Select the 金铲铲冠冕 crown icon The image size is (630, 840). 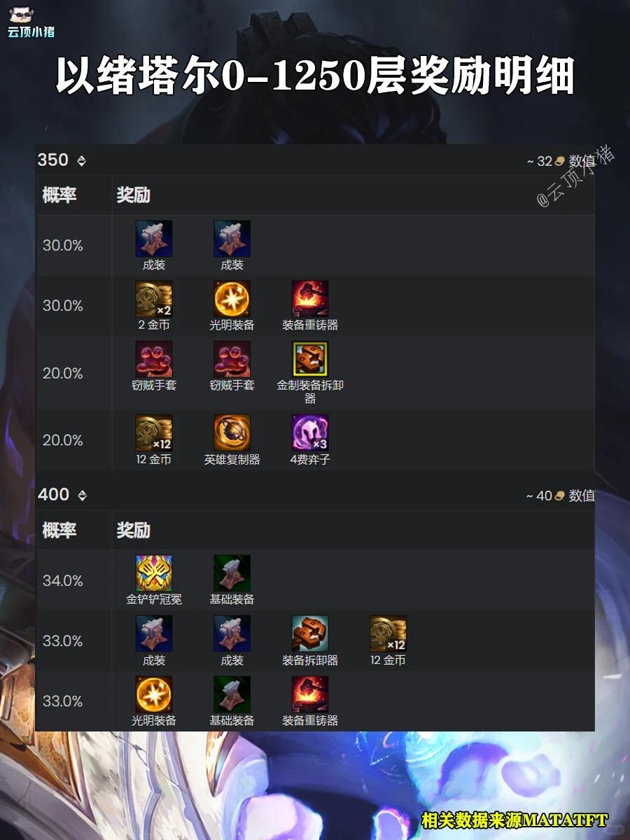(154, 573)
